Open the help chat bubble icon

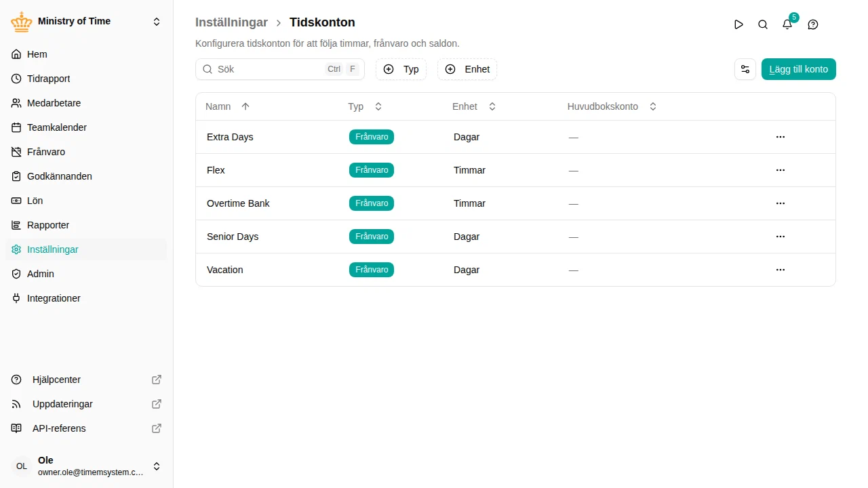click(813, 24)
